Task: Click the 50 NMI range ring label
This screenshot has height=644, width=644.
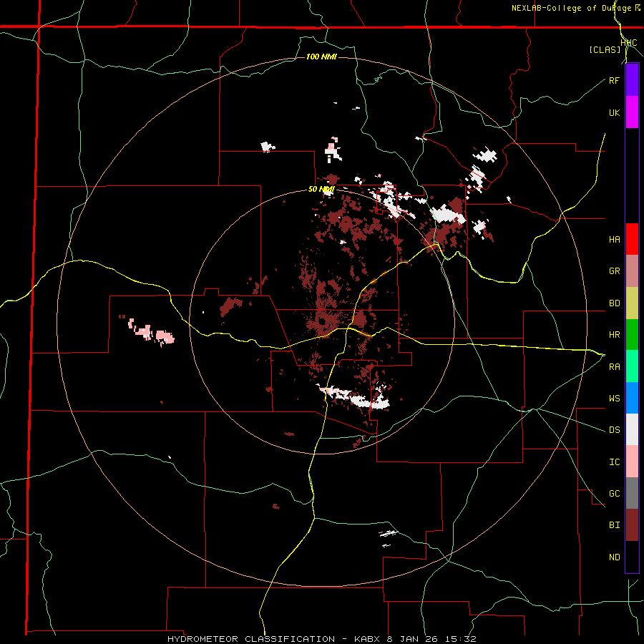Action: point(321,190)
